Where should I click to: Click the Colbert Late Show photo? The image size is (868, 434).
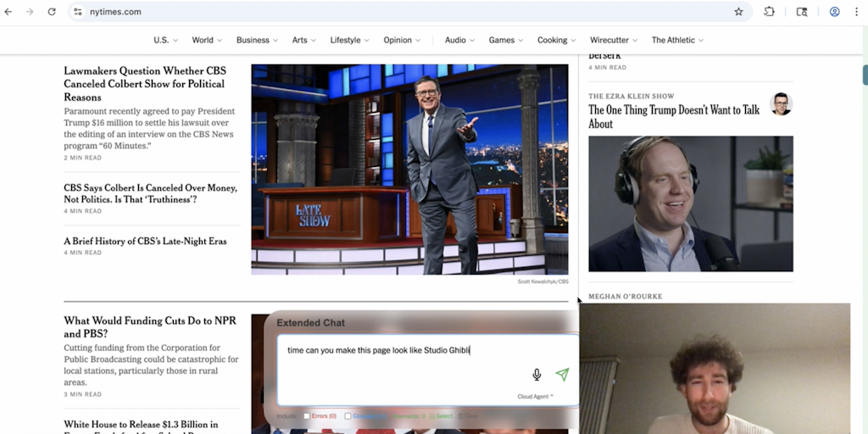click(409, 170)
